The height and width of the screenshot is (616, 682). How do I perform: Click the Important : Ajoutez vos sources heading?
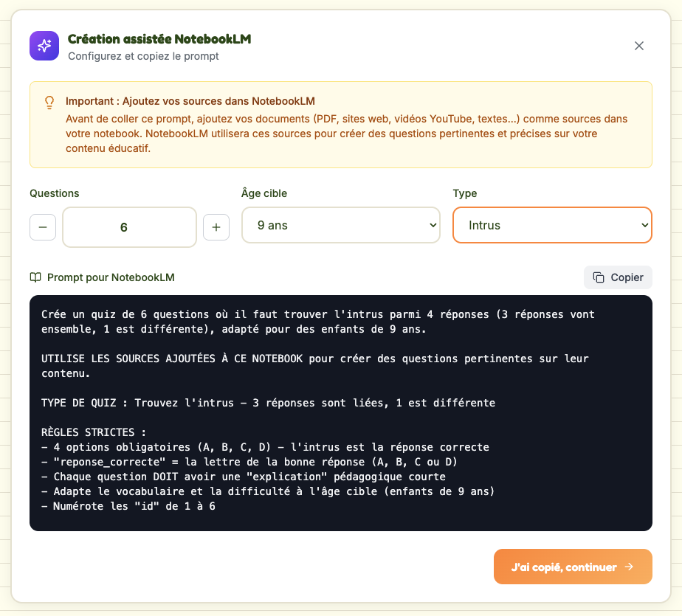click(190, 101)
